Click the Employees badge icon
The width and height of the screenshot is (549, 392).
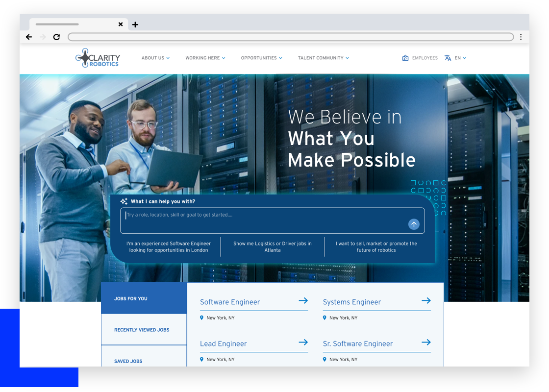pos(405,58)
